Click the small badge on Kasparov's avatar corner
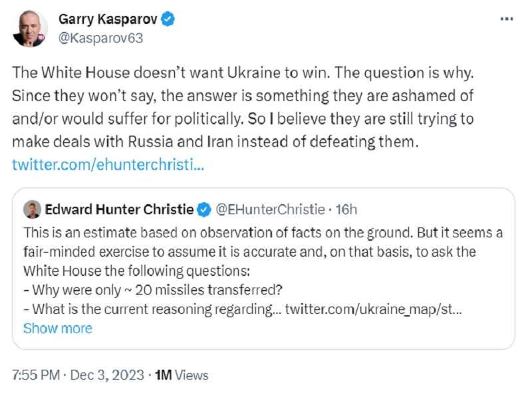Screen dimensions: 532x399 pos(42,37)
